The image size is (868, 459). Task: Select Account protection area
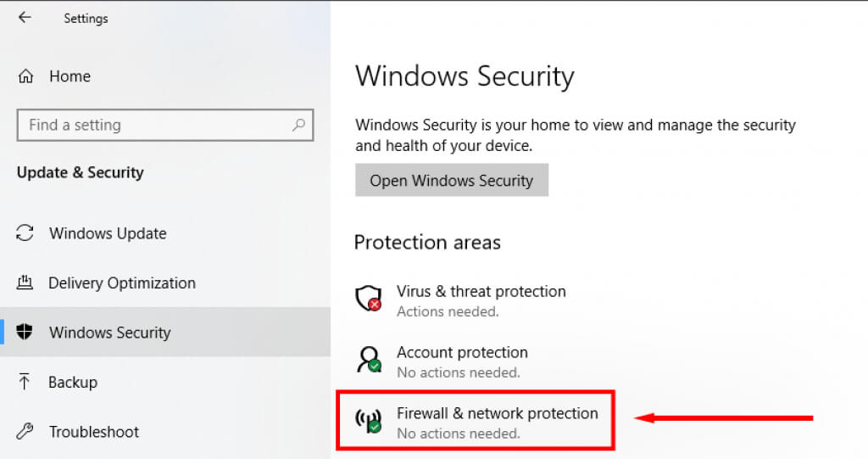[462, 352]
